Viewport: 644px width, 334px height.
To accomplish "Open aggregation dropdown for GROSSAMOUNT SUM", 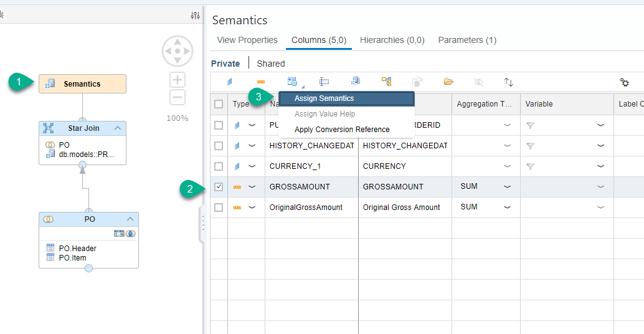I will click(x=507, y=187).
